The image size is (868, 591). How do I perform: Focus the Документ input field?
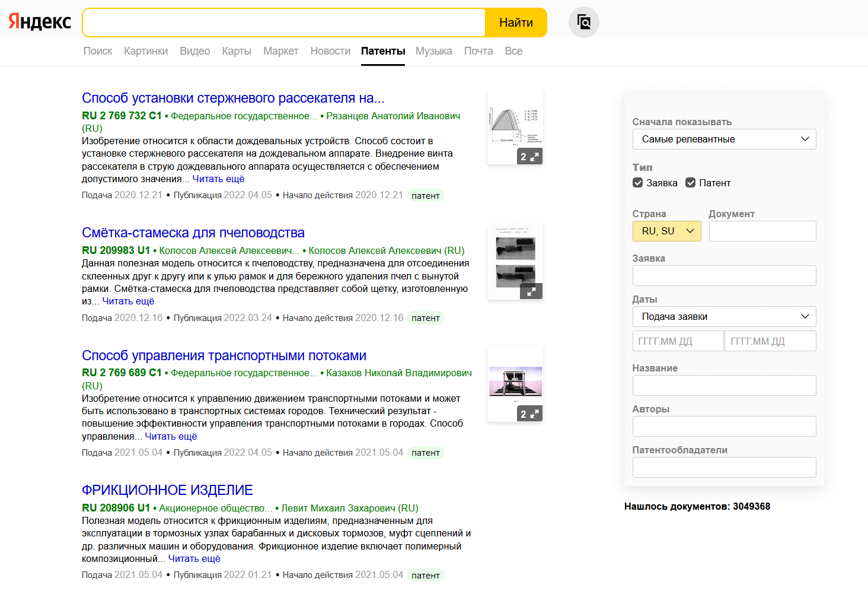[x=762, y=231]
